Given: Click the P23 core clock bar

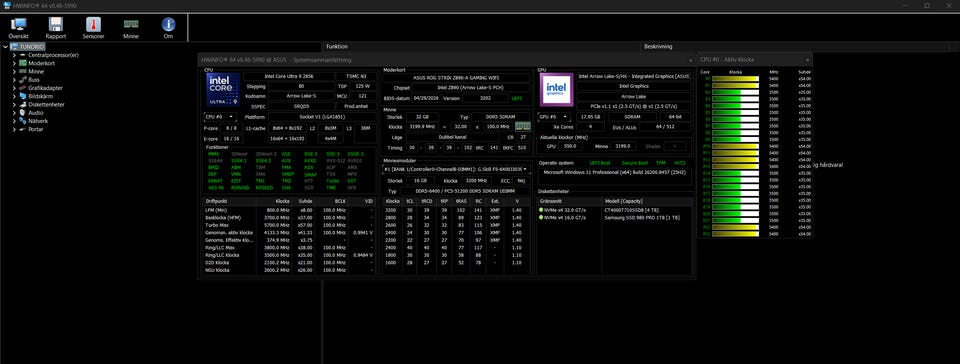Looking at the screenshot, I should pyautogui.click(x=736, y=234).
